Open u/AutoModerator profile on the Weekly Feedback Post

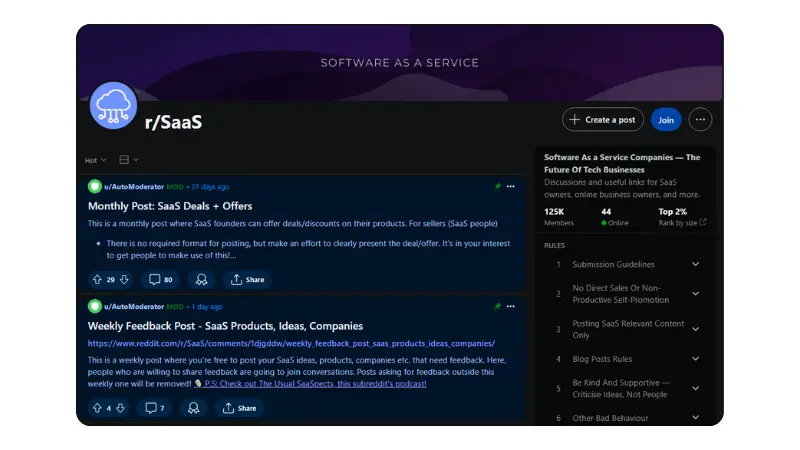[134, 307]
